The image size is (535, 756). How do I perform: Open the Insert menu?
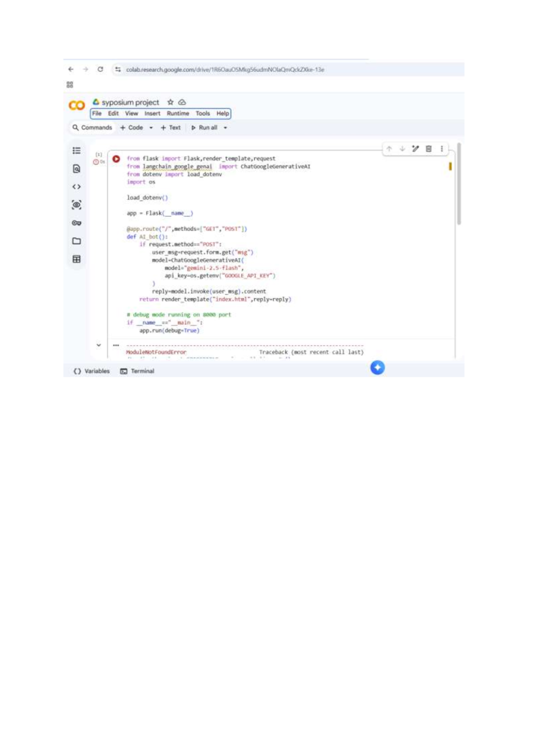click(x=152, y=114)
